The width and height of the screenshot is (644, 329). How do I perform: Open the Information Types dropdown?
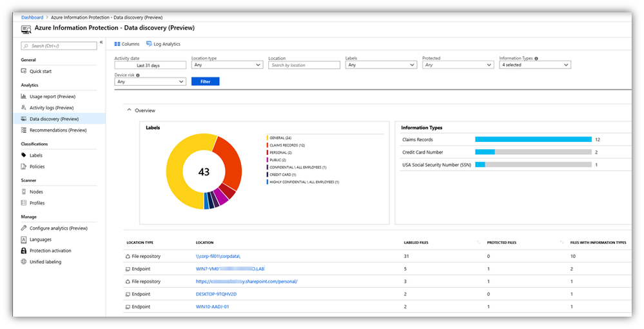[535, 65]
